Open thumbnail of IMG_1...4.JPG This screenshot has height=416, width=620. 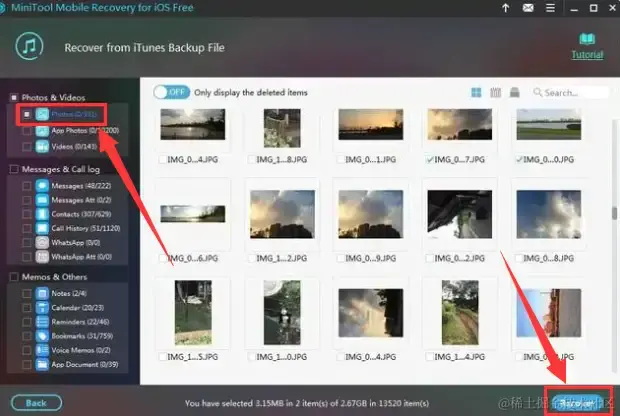click(x=459, y=312)
